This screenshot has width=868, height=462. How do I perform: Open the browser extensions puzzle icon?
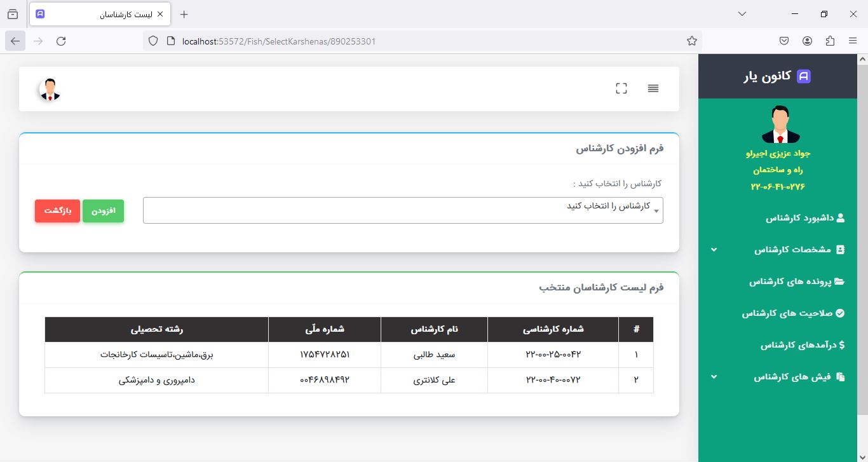pyautogui.click(x=830, y=41)
